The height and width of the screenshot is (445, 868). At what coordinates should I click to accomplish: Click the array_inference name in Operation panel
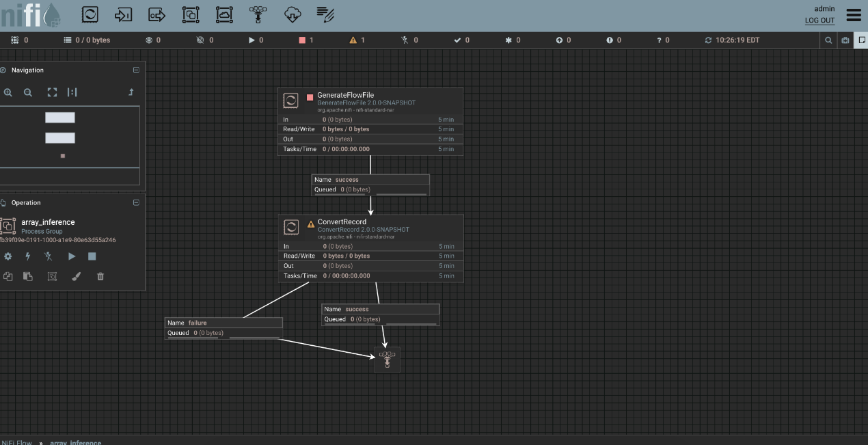[x=48, y=222]
